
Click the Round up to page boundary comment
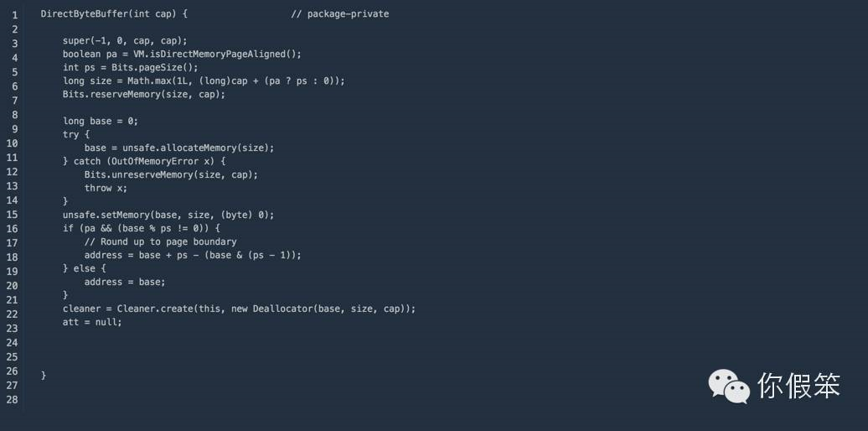pos(161,241)
